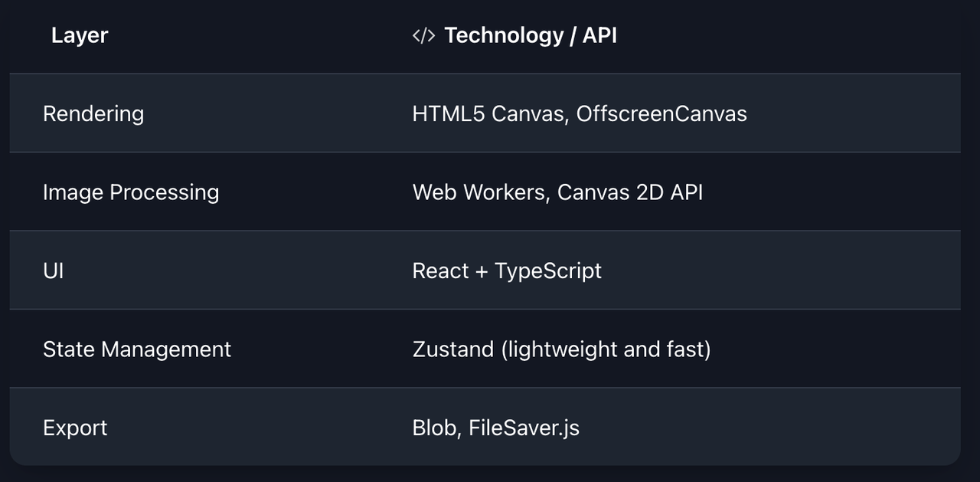Select the Technology / API column header

coord(531,35)
